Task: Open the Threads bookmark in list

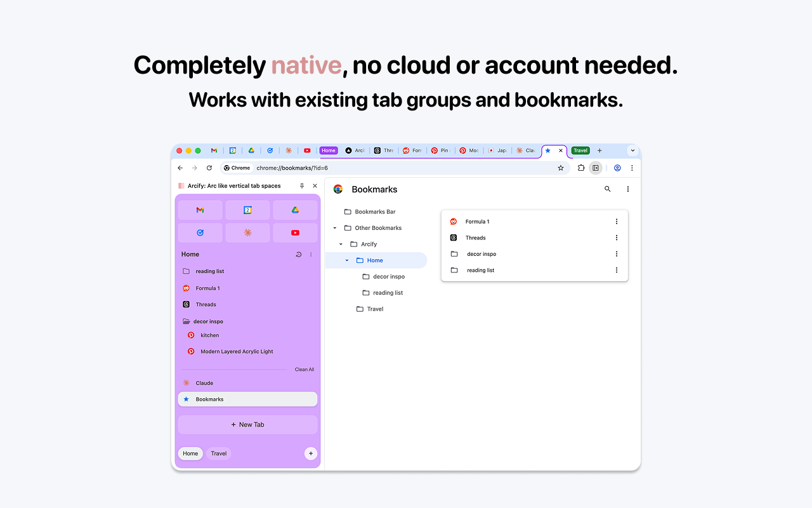Action: [475, 237]
